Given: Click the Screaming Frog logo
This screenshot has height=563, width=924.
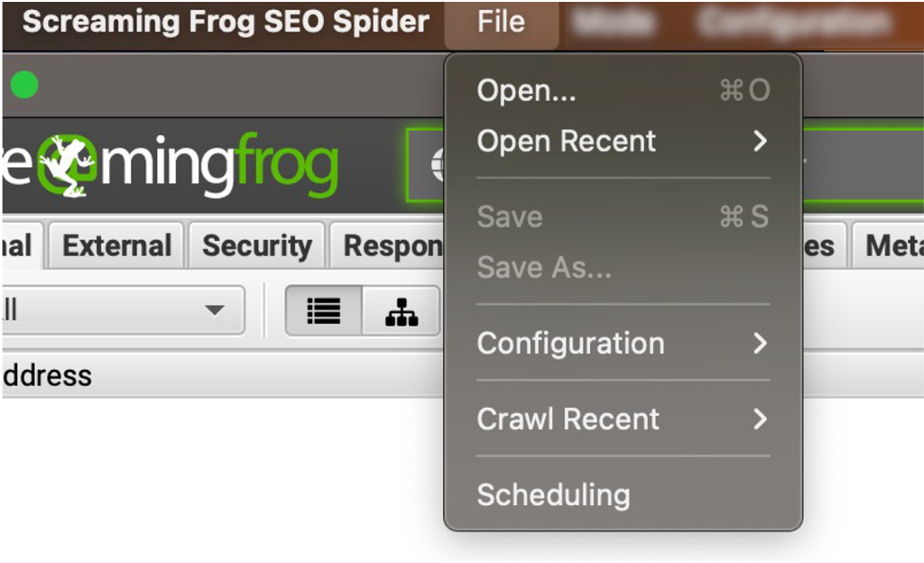Looking at the screenshot, I should pyautogui.click(x=170, y=166).
